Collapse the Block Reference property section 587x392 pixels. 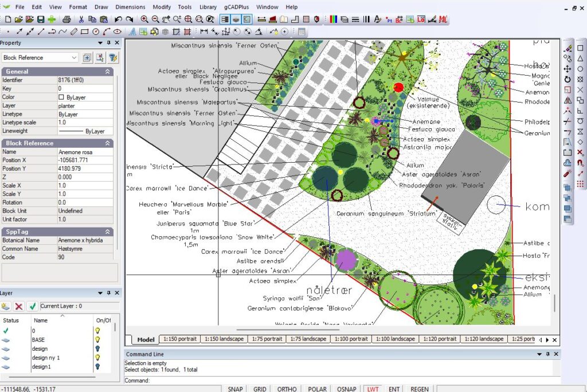coord(107,143)
